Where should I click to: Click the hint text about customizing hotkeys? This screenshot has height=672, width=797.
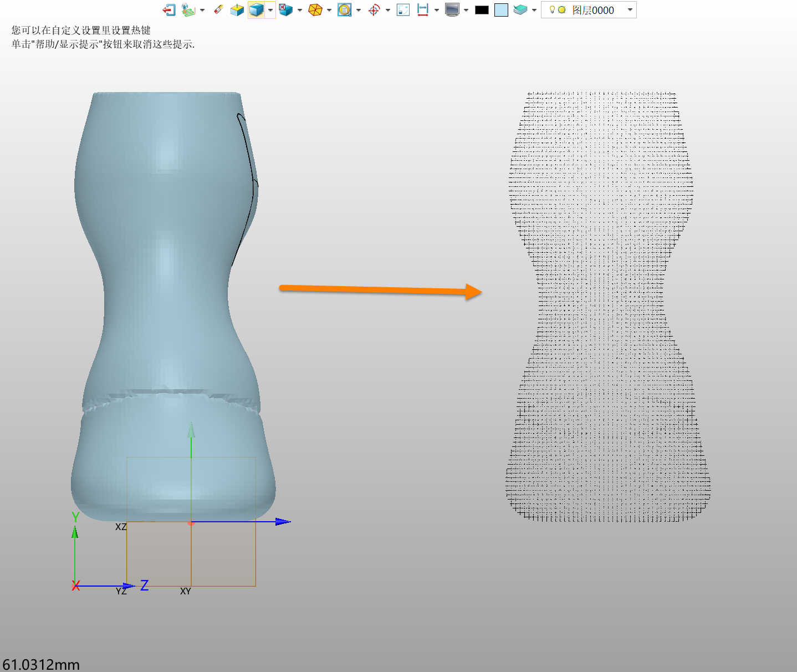pyautogui.click(x=81, y=30)
